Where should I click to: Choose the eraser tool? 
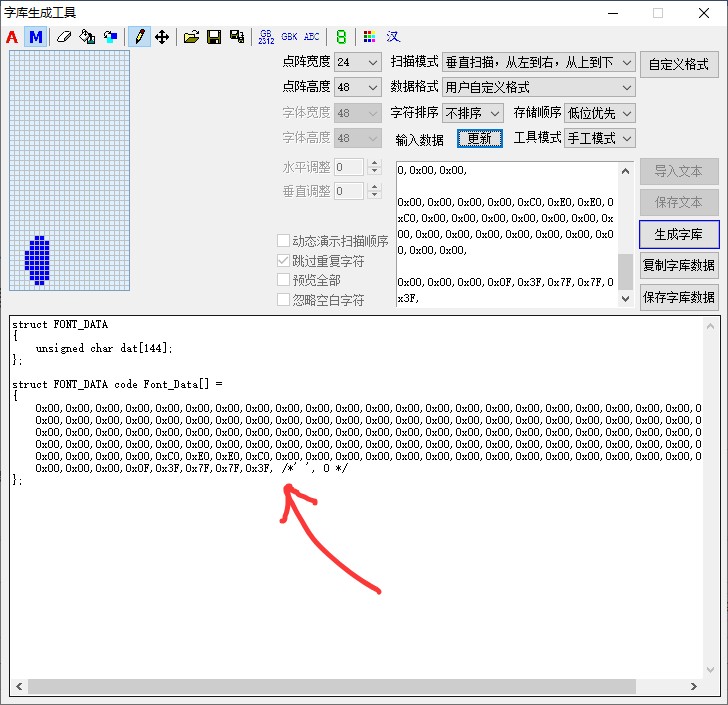pyautogui.click(x=64, y=37)
